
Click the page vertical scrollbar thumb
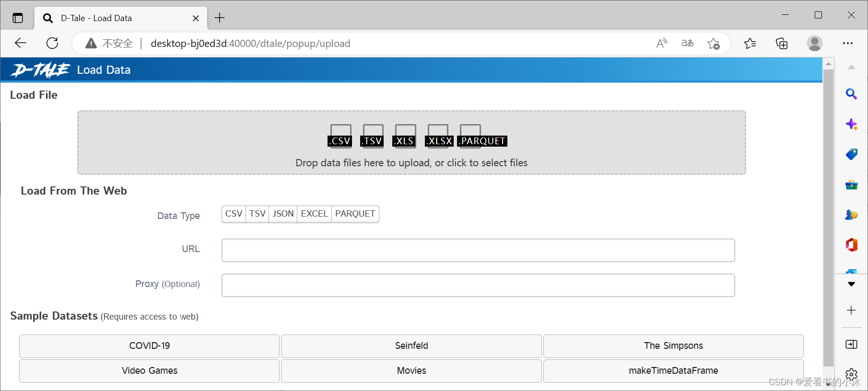828,218
